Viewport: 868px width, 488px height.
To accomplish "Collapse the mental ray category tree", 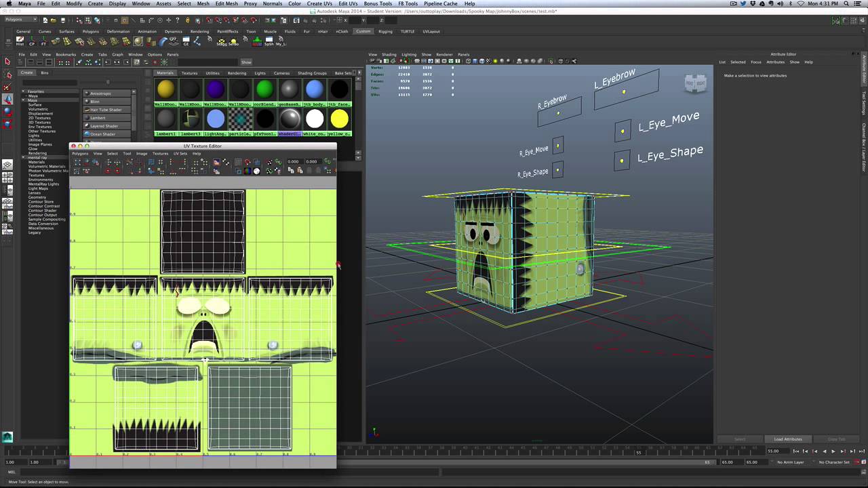I will (24, 158).
